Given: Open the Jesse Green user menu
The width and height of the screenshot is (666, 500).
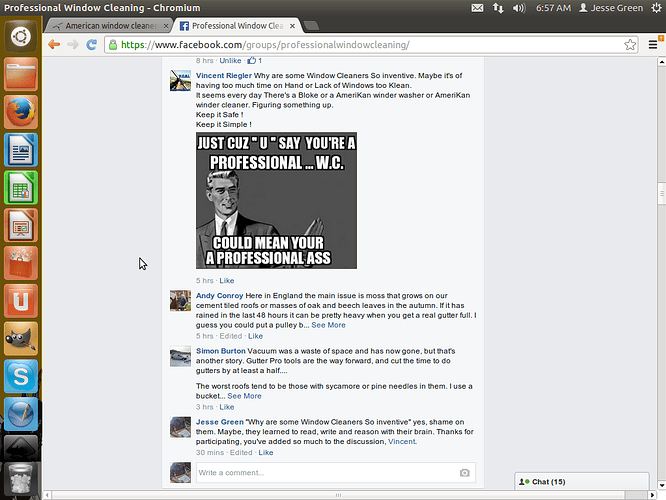Looking at the screenshot, I should point(611,8).
